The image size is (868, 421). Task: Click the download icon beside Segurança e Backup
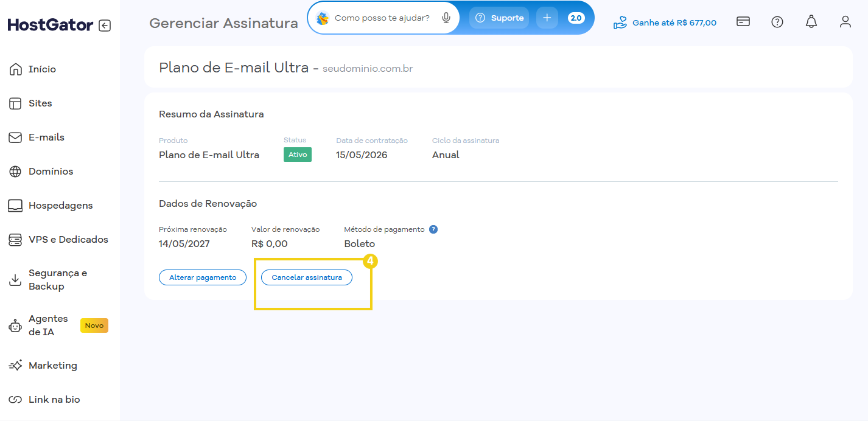[15, 280]
